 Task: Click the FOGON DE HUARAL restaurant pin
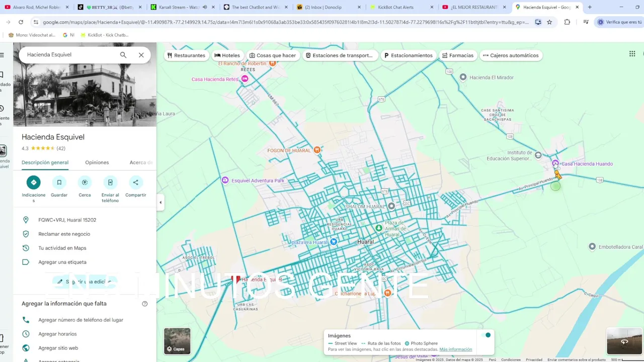(x=317, y=150)
